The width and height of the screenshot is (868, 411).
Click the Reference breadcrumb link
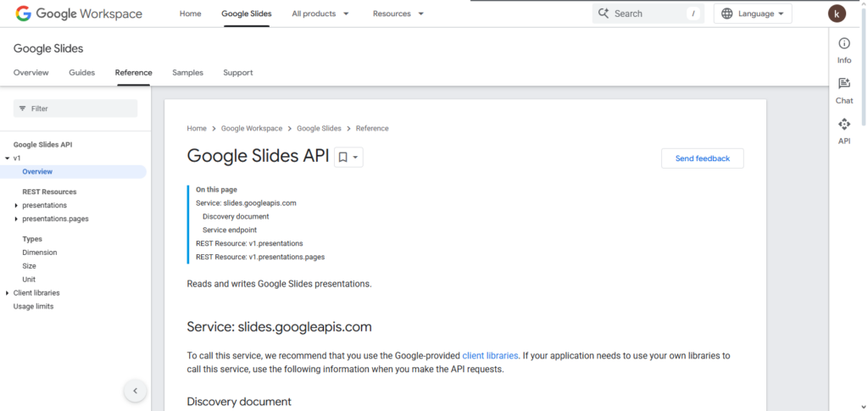pos(372,128)
